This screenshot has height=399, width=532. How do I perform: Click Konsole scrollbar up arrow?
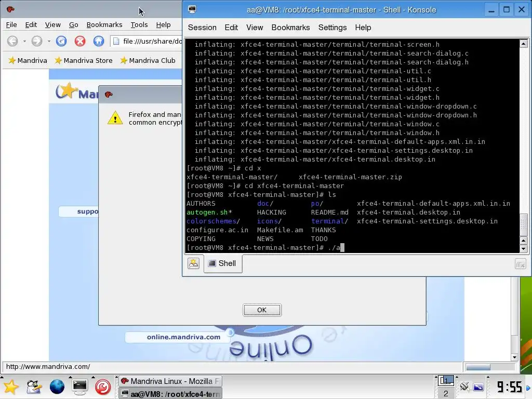point(524,44)
